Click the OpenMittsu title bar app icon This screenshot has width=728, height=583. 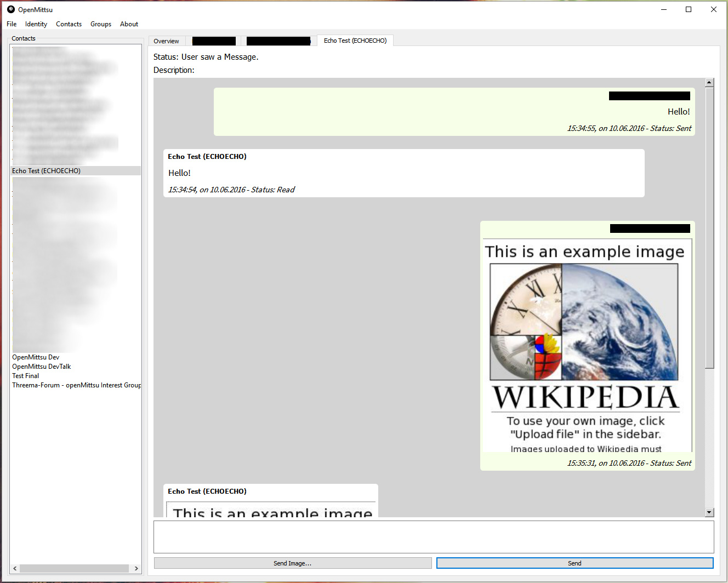tap(10, 9)
